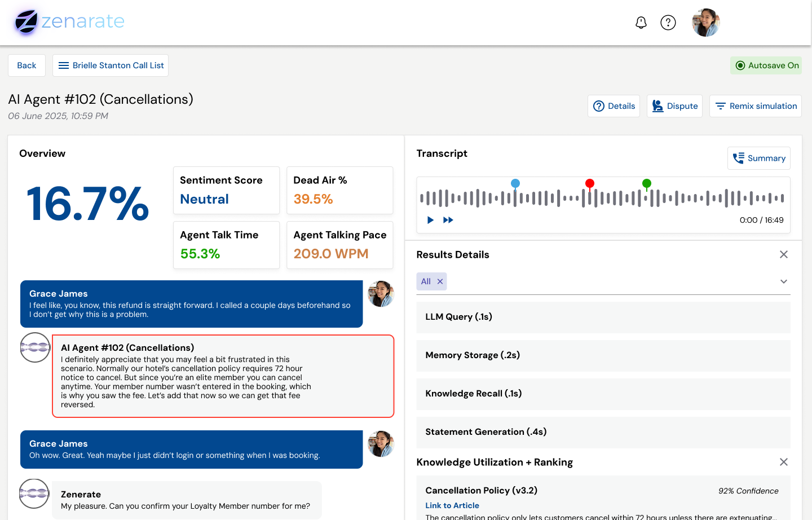Open the help question mark icon

(668, 23)
